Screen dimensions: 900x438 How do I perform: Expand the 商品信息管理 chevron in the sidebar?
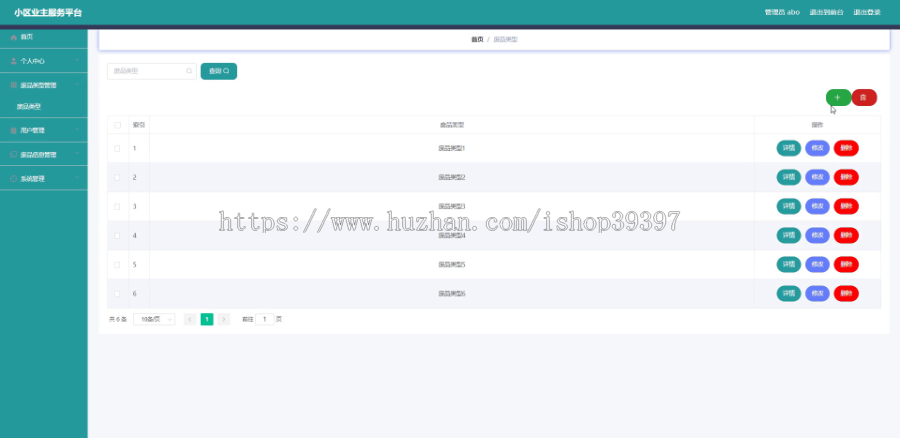pos(77,154)
